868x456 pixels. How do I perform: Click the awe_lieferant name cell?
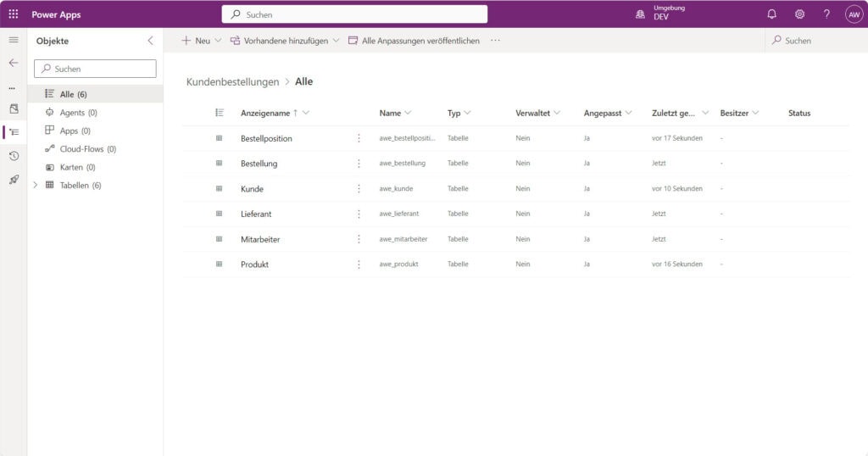[x=398, y=214]
